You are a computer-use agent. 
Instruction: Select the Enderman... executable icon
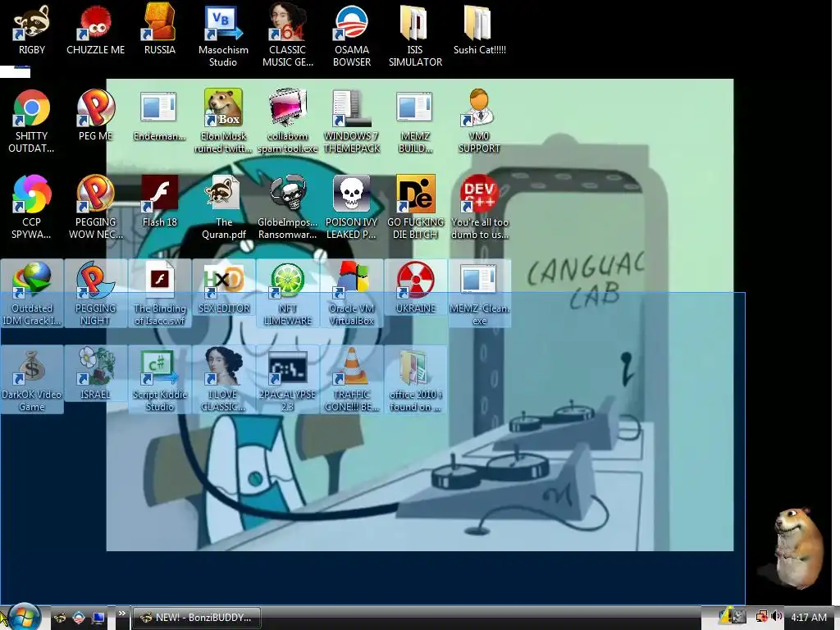[160, 116]
